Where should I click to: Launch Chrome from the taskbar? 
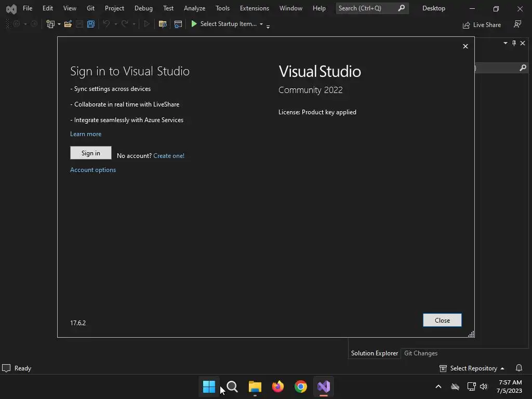click(x=301, y=387)
